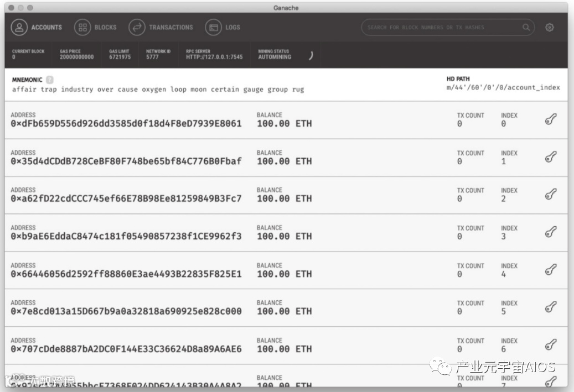Click the Gas Price value 20000000000
Screen dimensions: 574x392
pyautogui.click(x=76, y=57)
